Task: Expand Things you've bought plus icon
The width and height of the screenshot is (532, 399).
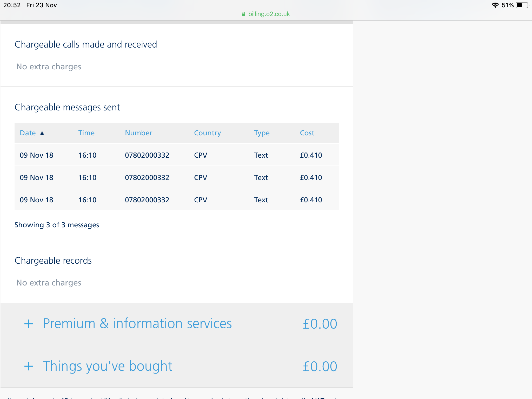Action: coord(29,366)
